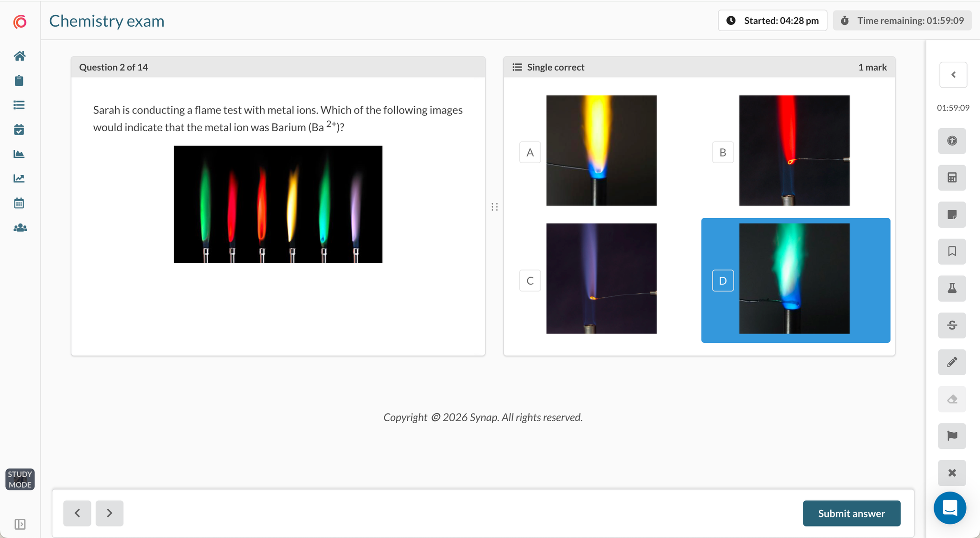Click Submit answer

pyautogui.click(x=852, y=513)
